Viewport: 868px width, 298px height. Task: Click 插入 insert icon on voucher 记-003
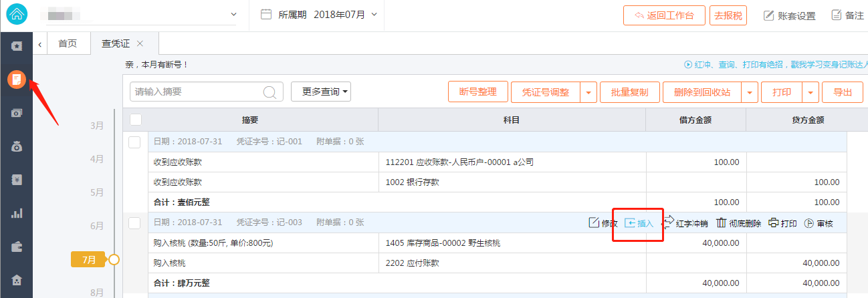[x=629, y=223]
